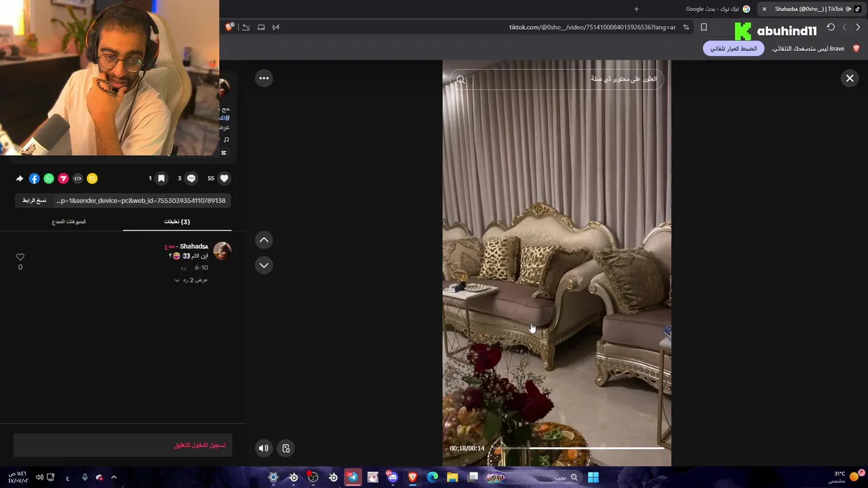Close the video viewer with the X
Image resolution: width=868 pixels, height=488 pixels.
tap(850, 78)
